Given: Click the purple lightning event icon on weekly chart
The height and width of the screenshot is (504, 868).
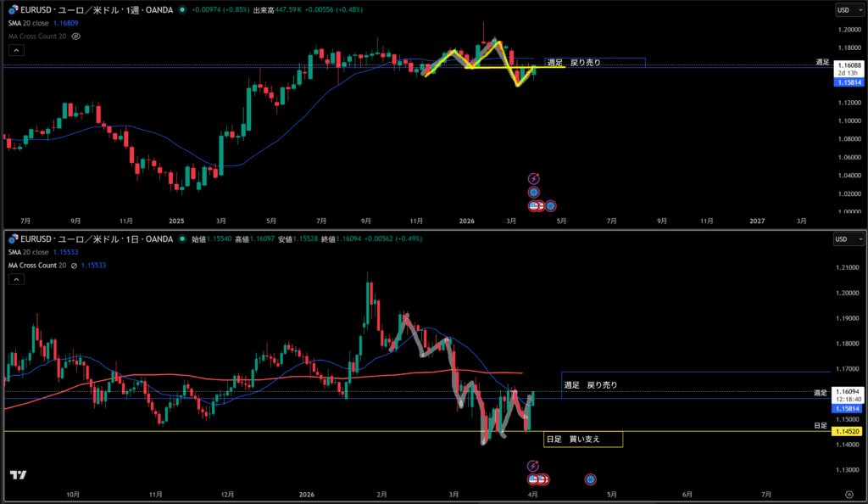Looking at the screenshot, I should tap(533, 178).
